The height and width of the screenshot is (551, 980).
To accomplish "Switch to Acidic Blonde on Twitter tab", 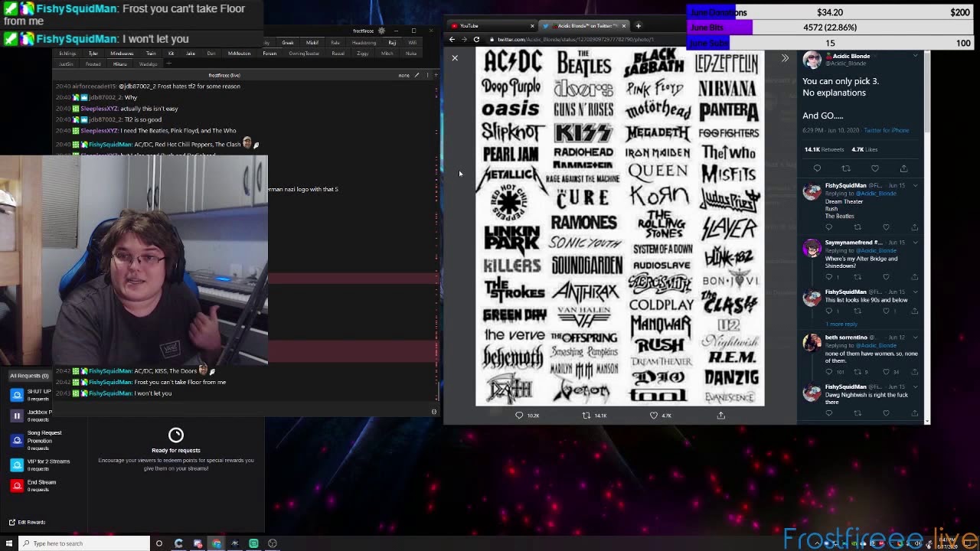I will [x=584, y=25].
